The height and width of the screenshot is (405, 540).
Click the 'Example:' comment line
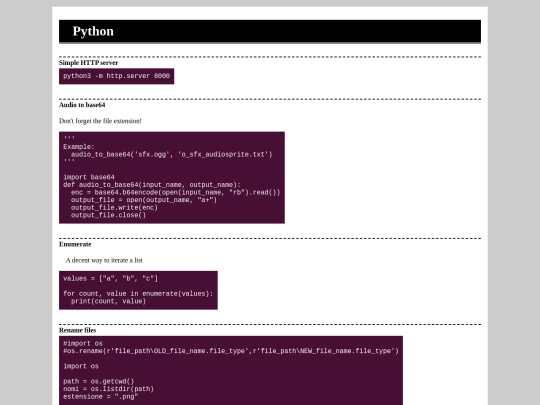[x=79, y=147]
